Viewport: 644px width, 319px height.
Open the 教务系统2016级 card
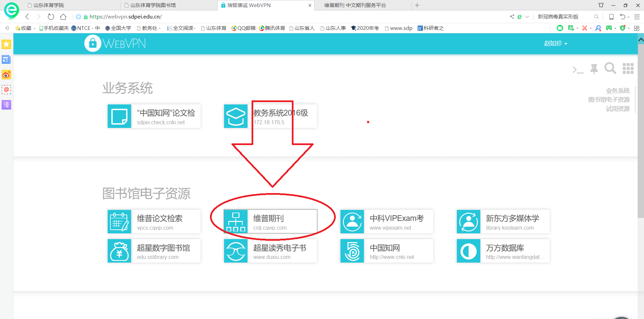[270, 116]
